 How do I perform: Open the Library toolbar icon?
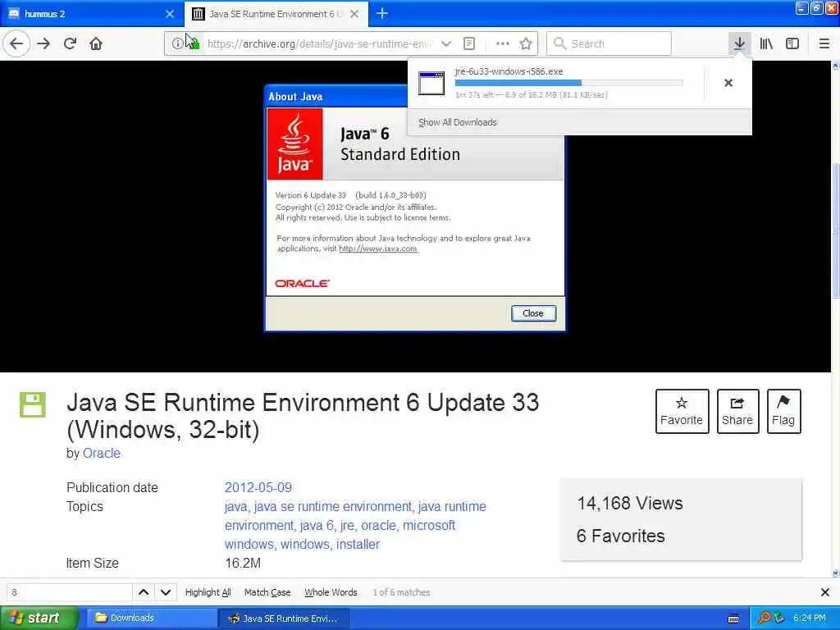[x=766, y=44]
